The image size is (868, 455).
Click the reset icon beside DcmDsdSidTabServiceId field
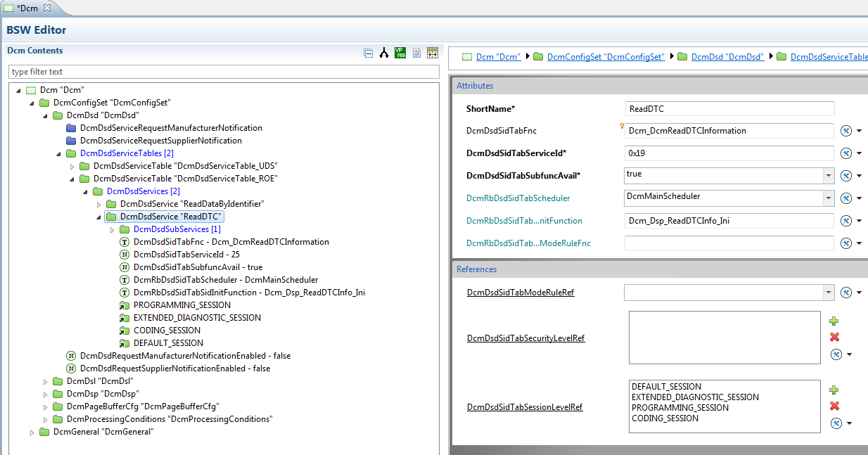coord(846,153)
